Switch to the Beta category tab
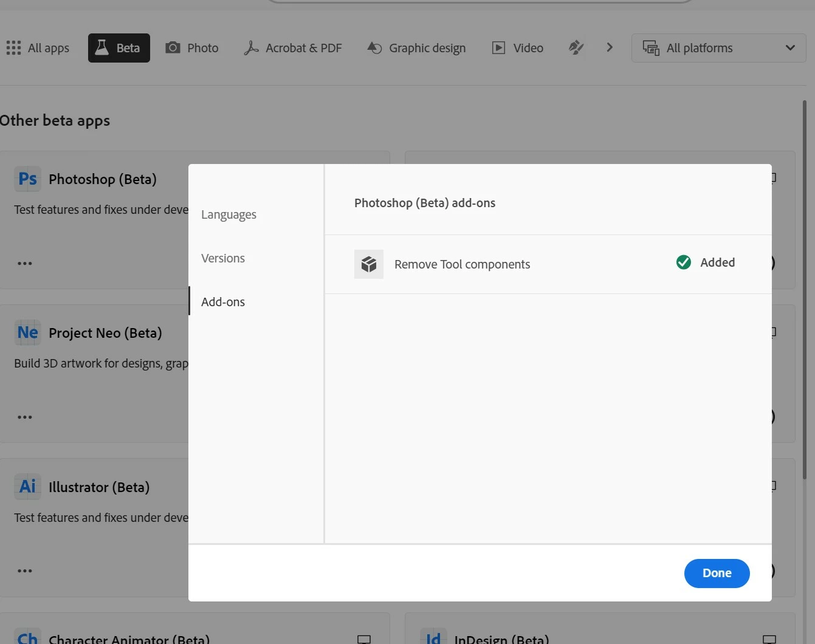815x644 pixels. pos(119,48)
